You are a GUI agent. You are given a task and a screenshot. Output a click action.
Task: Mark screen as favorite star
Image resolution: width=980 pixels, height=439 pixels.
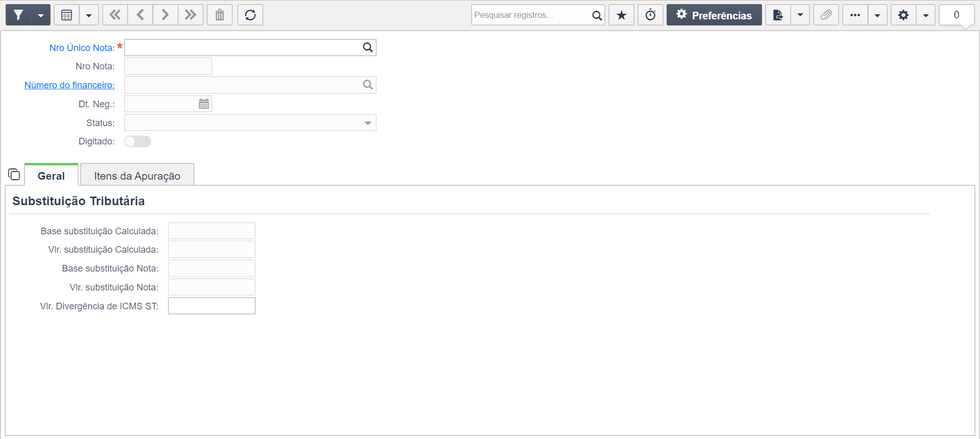(x=621, y=15)
